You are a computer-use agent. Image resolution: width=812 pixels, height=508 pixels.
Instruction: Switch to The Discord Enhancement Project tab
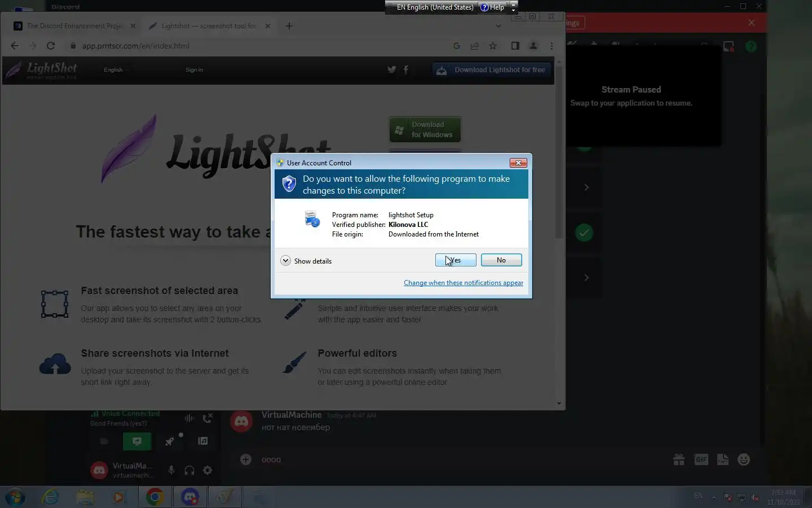tap(74, 26)
